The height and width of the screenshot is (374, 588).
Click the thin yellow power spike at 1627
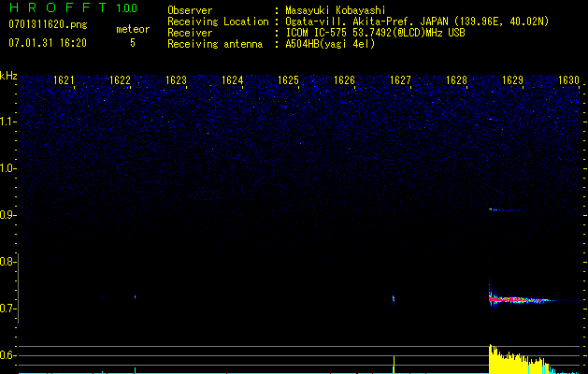pyautogui.click(x=394, y=365)
